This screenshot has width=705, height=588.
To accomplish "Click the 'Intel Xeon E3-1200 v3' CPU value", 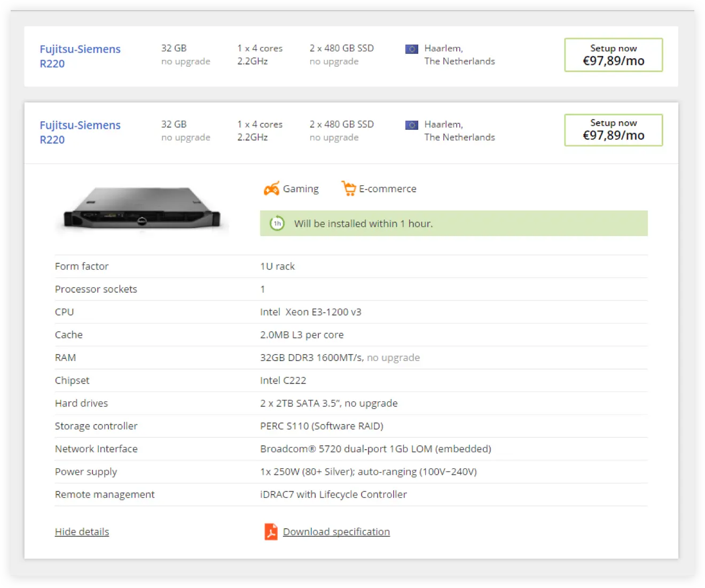I will (311, 312).
